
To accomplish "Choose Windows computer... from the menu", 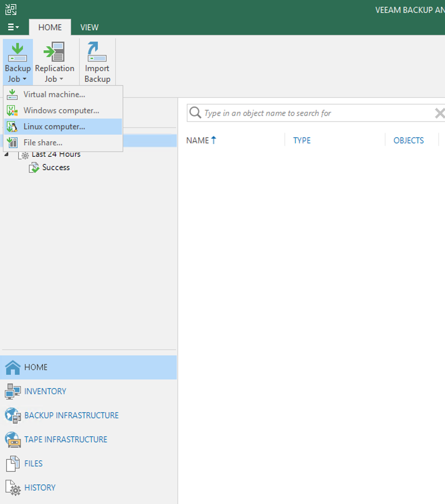I will coord(63,110).
